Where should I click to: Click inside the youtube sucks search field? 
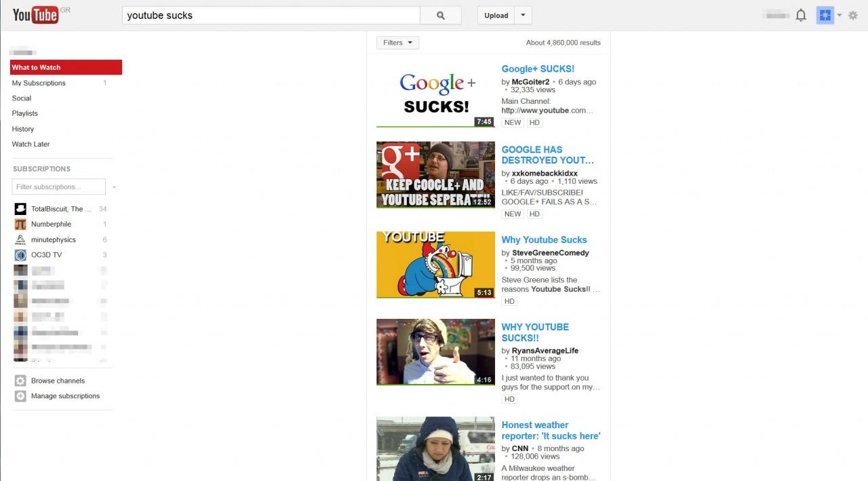271,15
